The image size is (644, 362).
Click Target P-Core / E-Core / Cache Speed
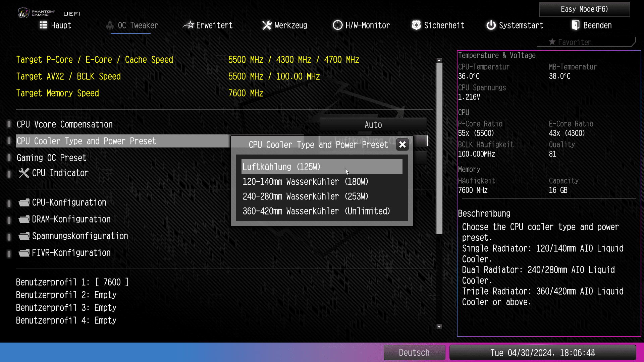pos(95,60)
